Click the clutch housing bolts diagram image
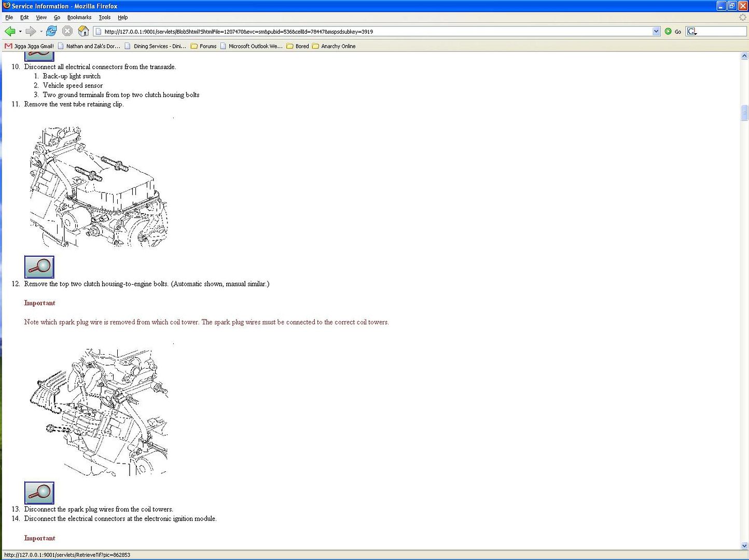Image resolution: width=749 pixels, height=560 pixels. point(99,187)
